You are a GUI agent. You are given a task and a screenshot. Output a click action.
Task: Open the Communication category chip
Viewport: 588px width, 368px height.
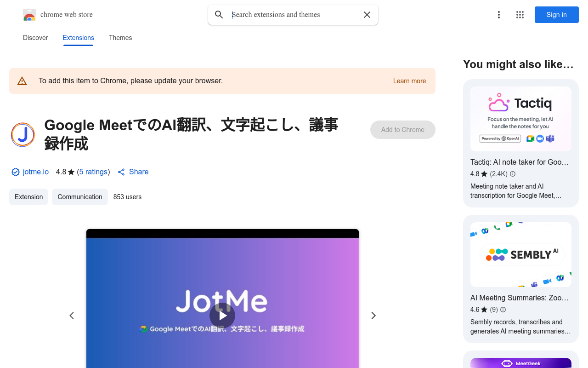(x=80, y=197)
